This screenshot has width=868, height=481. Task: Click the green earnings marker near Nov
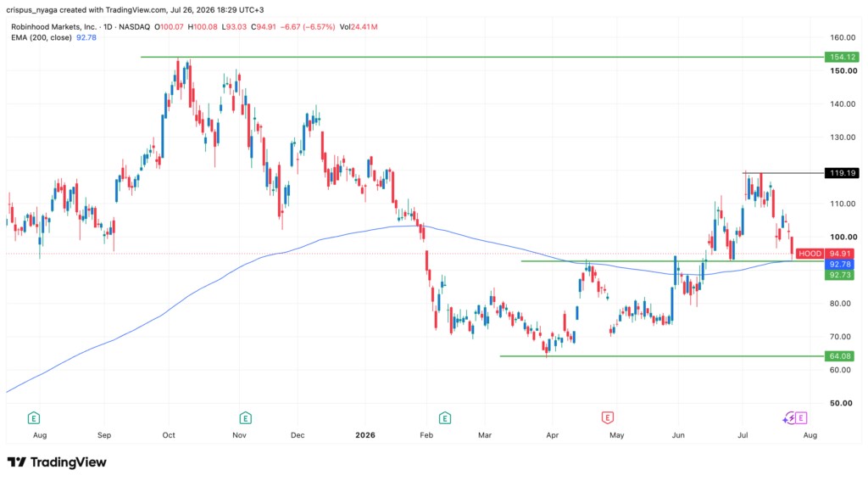[245, 418]
